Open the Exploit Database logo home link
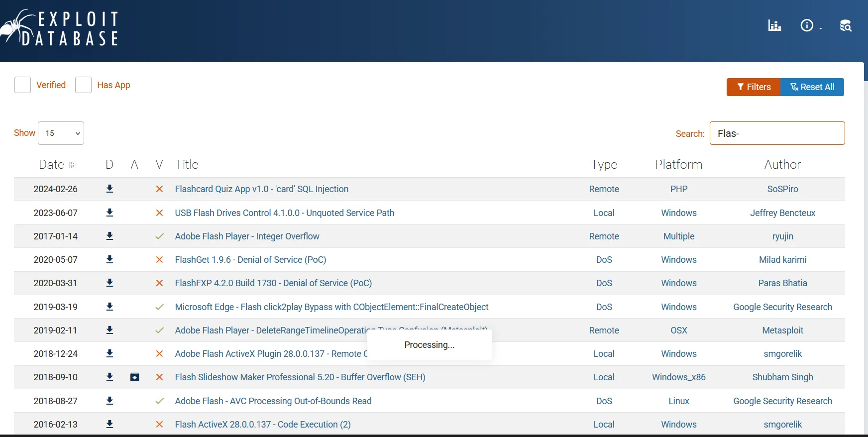 (x=60, y=28)
